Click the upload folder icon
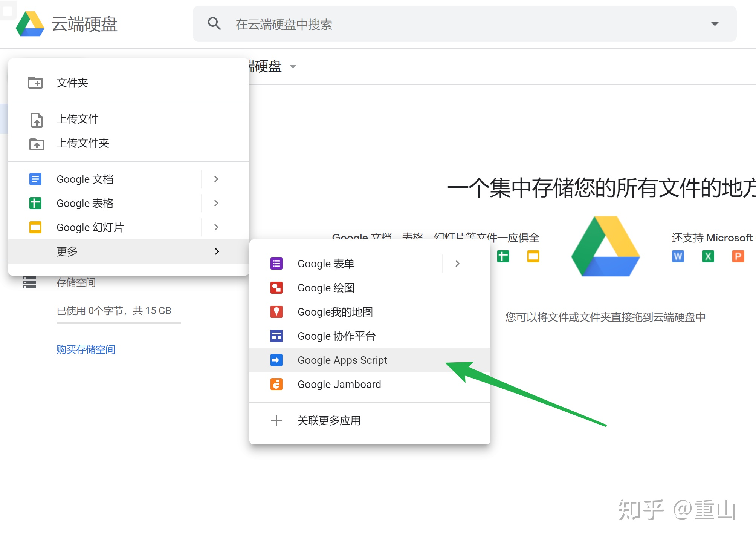 (x=37, y=144)
